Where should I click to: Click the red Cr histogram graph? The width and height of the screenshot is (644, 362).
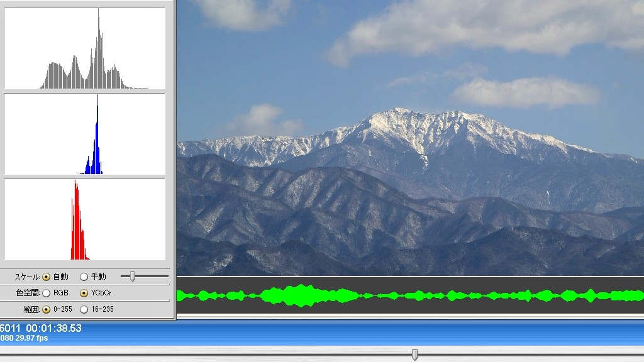click(85, 219)
